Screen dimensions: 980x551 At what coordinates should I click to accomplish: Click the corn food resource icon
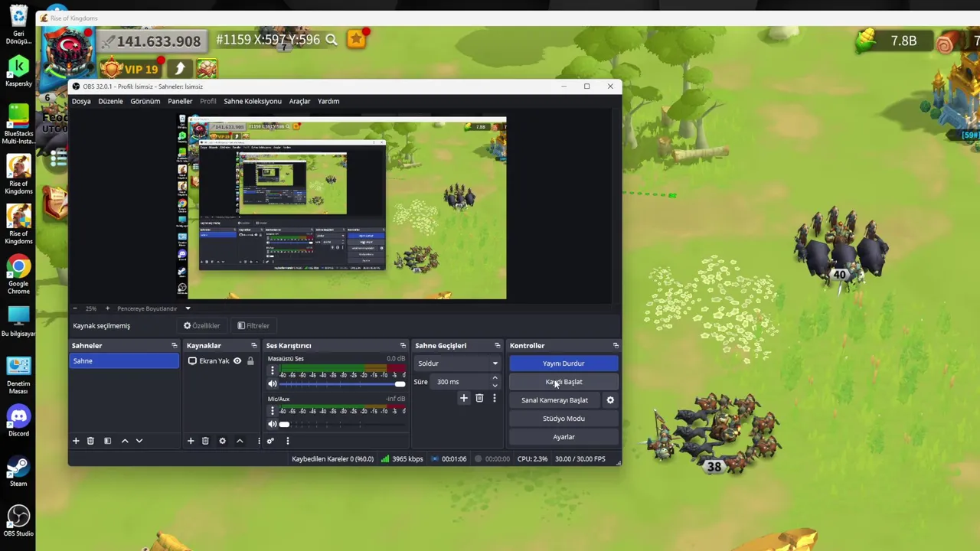click(x=865, y=41)
